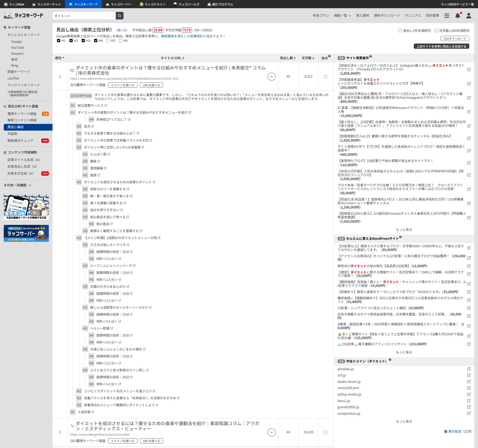Open the user account icon
Screen dimensions: 478x448
[x=469, y=16]
